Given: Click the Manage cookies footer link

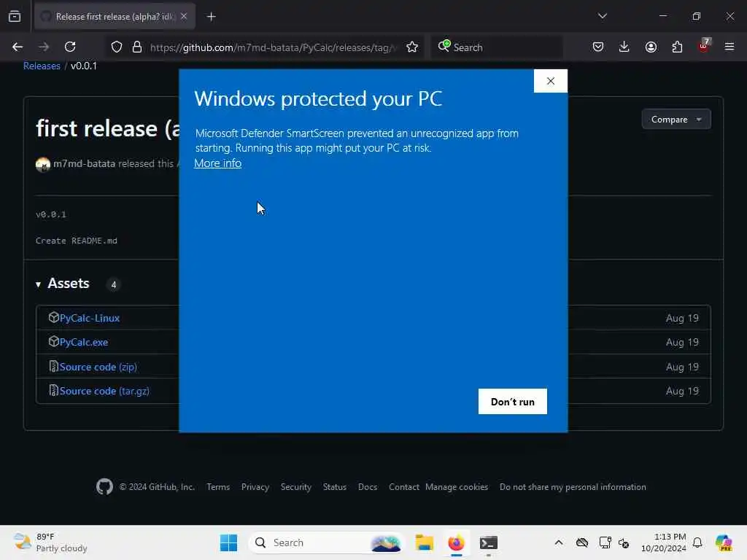Looking at the screenshot, I should point(457,486).
